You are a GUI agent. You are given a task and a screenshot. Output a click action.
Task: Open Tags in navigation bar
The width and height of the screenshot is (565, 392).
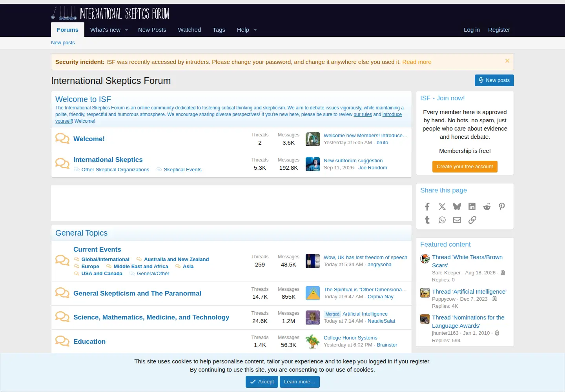click(219, 30)
